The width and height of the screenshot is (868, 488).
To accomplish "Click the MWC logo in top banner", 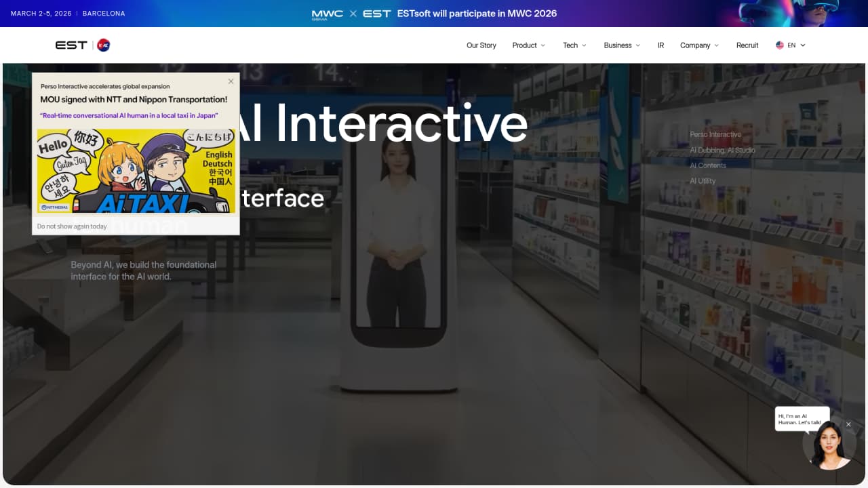I will coord(328,14).
